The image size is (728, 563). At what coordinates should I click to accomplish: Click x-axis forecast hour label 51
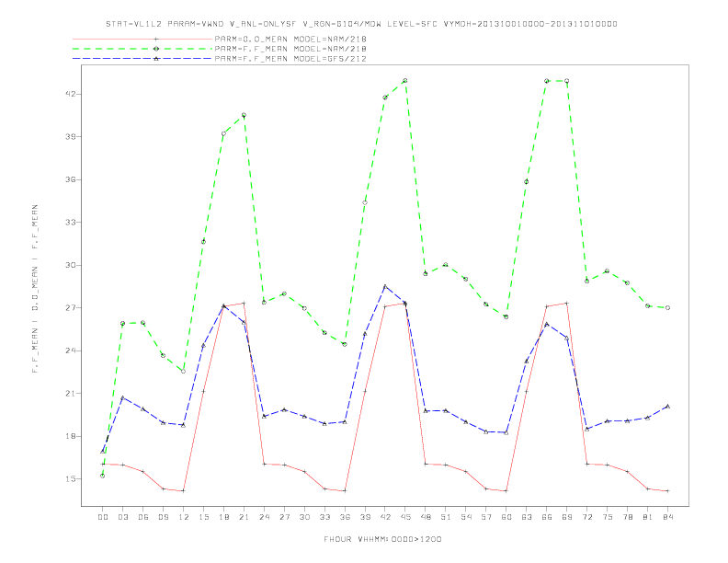coord(446,517)
